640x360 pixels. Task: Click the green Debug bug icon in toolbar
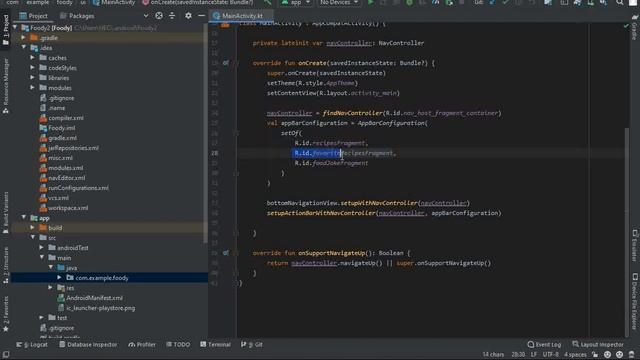click(409, 2)
